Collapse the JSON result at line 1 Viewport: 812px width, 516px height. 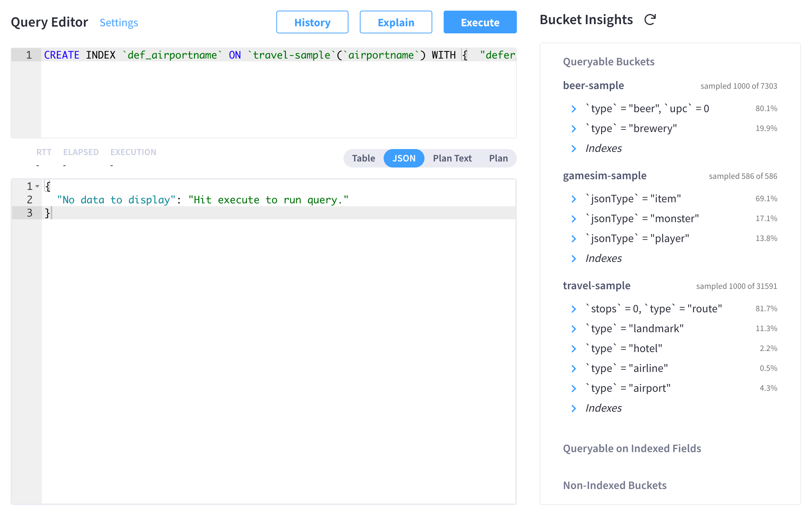pyautogui.click(x=37, y=186)
